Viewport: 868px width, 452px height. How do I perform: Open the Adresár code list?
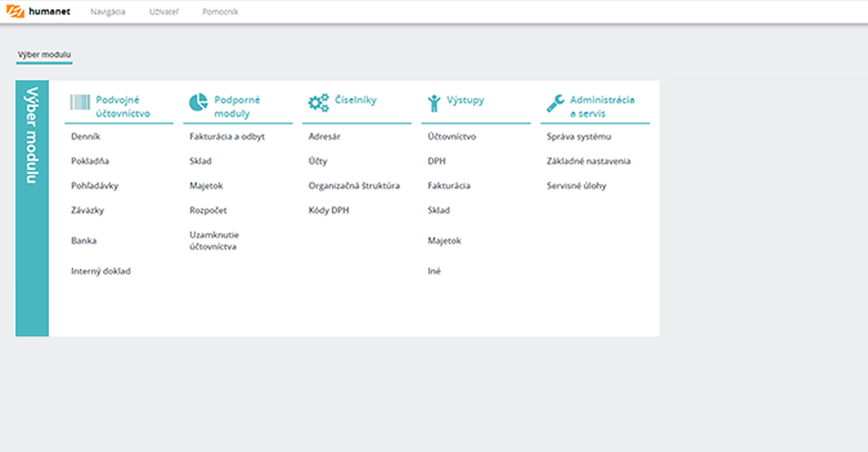pyautogui.click(x=325, y=137)
